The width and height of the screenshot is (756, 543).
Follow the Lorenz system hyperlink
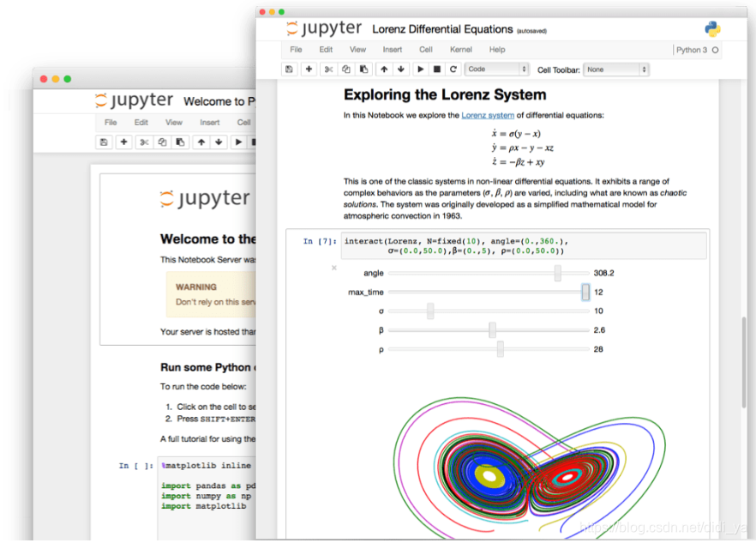point(488,115)
